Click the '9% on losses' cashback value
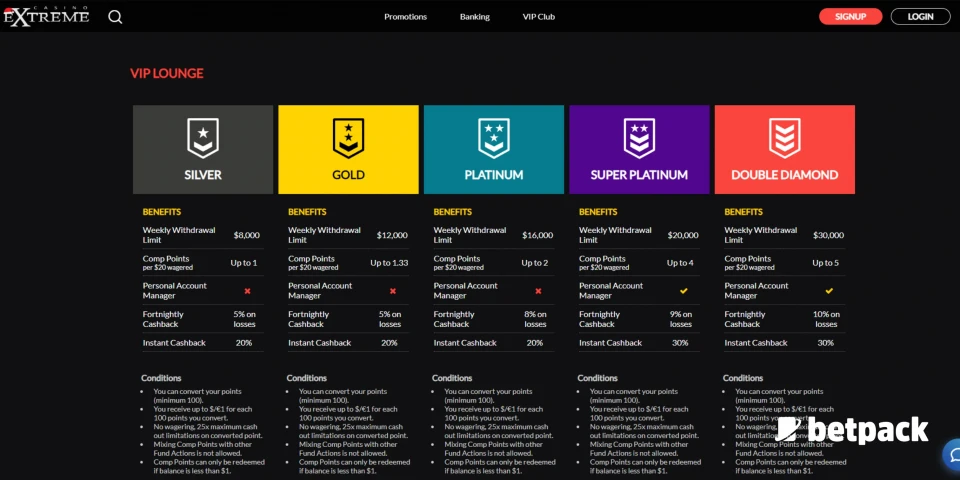 tap(681, 319)
